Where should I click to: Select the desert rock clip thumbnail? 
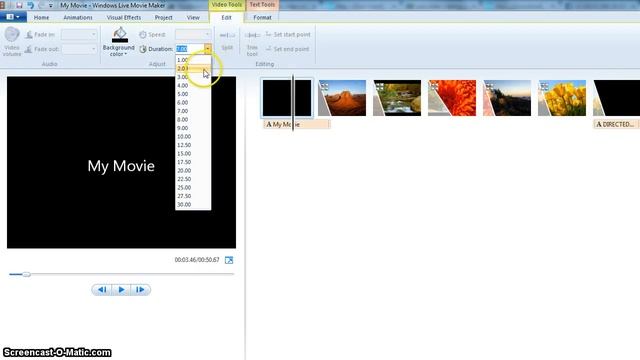[342, 98]
